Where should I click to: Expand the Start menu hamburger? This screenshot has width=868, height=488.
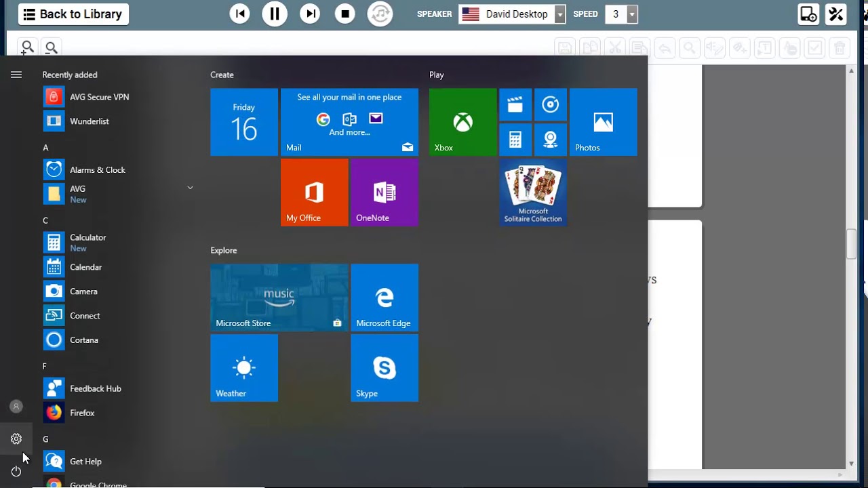[16, 75]
